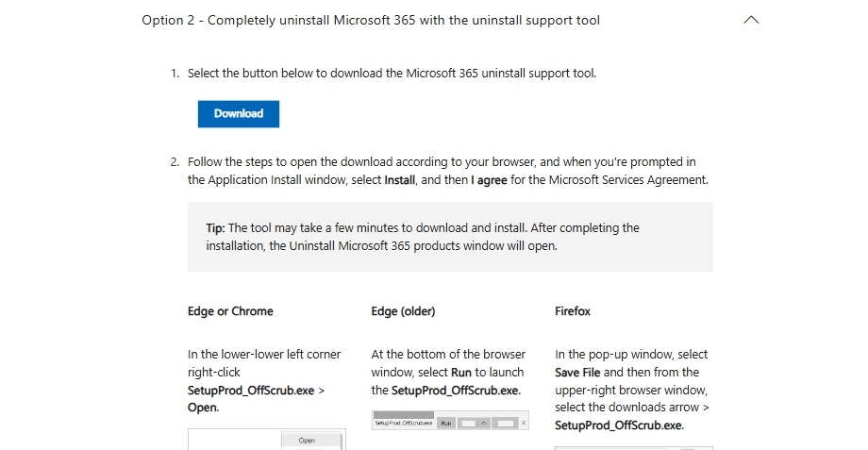Click bold Save File text under Firefox

coord(577,373)
